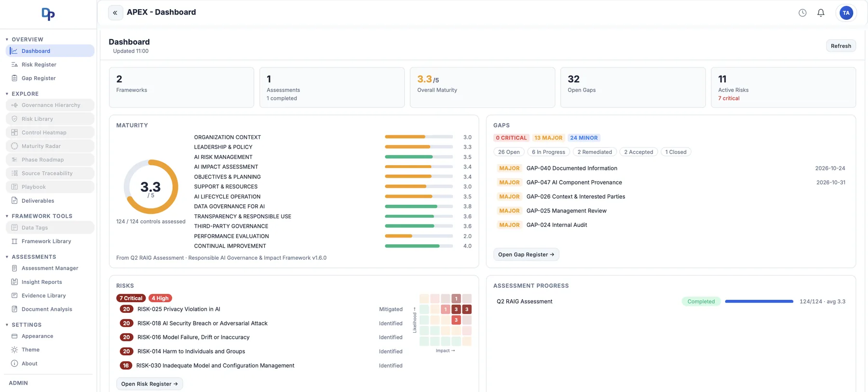Collapse the FRAMEWORK TOOLS section

pyautogui.click(x=39, y=216)
